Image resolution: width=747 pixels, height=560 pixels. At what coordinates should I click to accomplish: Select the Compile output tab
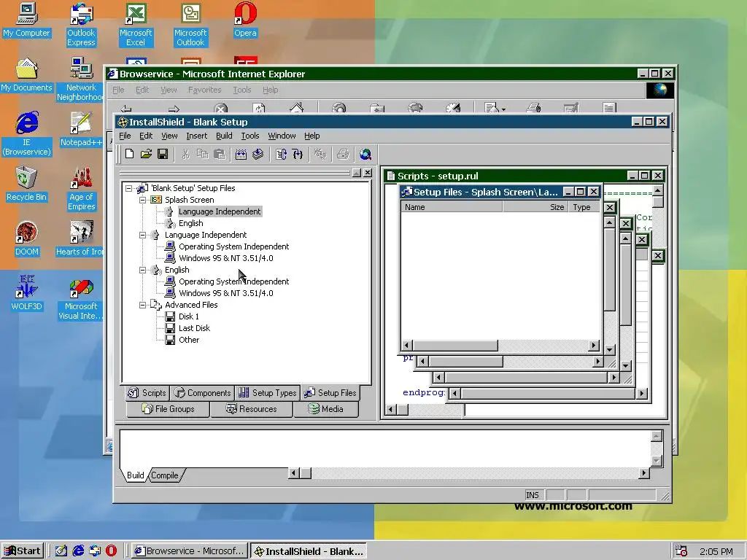coord(165,475)
